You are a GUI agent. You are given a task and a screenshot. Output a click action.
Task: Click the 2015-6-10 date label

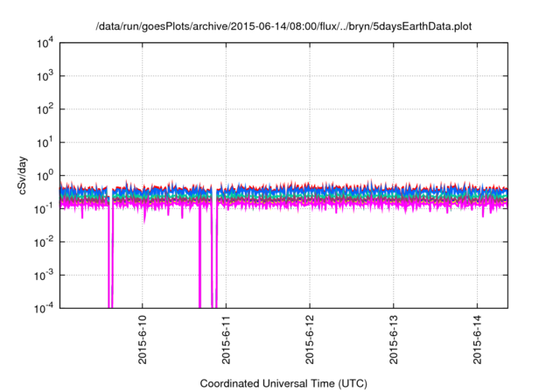143,339
